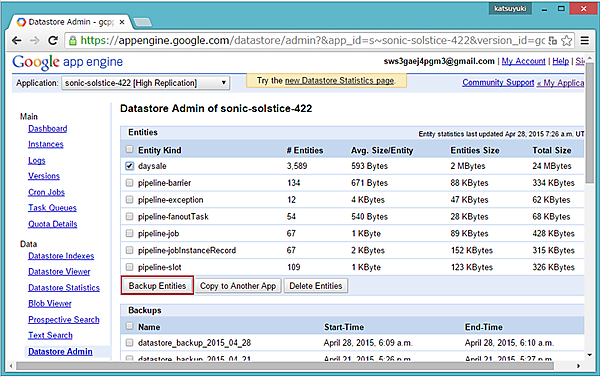Open the Cron Jobs link
This screenshot has width=600, height=377.
pos(46,193)
